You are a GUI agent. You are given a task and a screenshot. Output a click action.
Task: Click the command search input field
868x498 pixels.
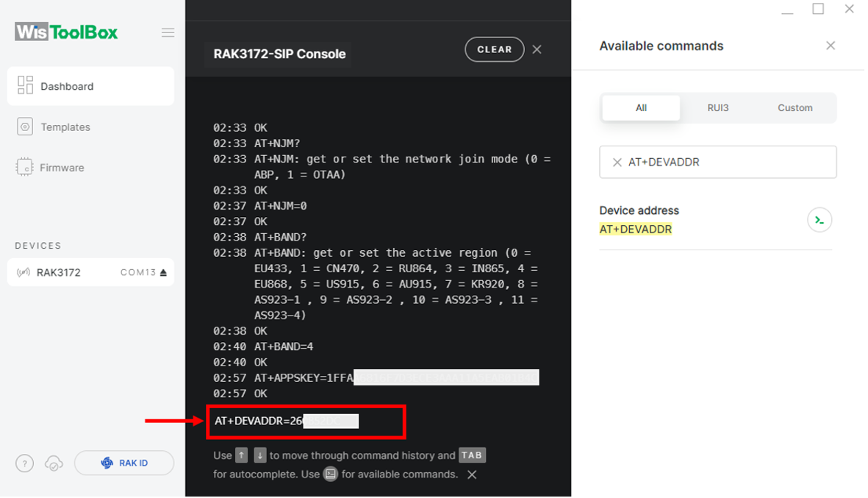(718, 162)
